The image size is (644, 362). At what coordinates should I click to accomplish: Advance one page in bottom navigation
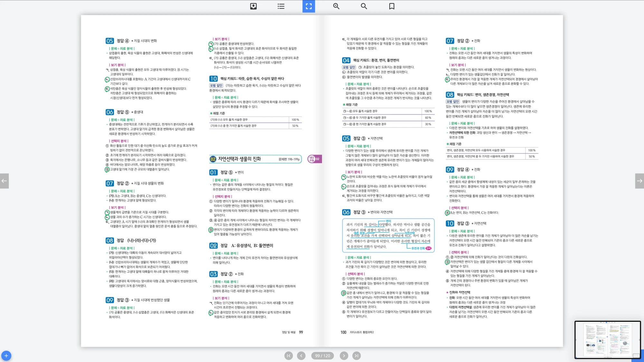(x=344, y=356)
